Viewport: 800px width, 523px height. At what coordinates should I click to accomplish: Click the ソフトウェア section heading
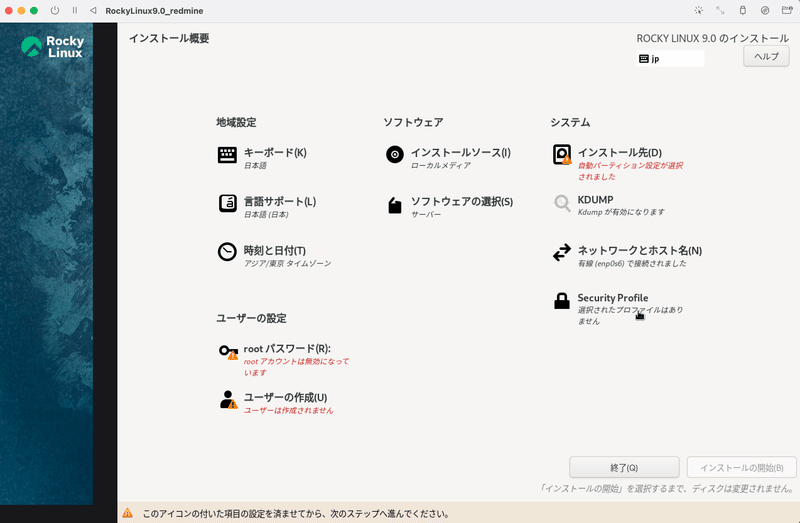[x=413, y=122]
